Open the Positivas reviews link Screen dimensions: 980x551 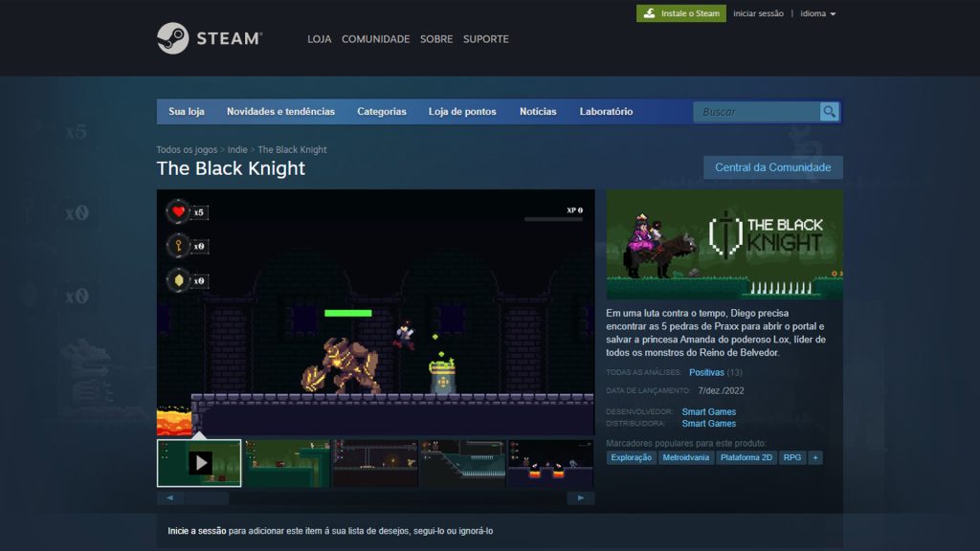[x=706, y=372]
